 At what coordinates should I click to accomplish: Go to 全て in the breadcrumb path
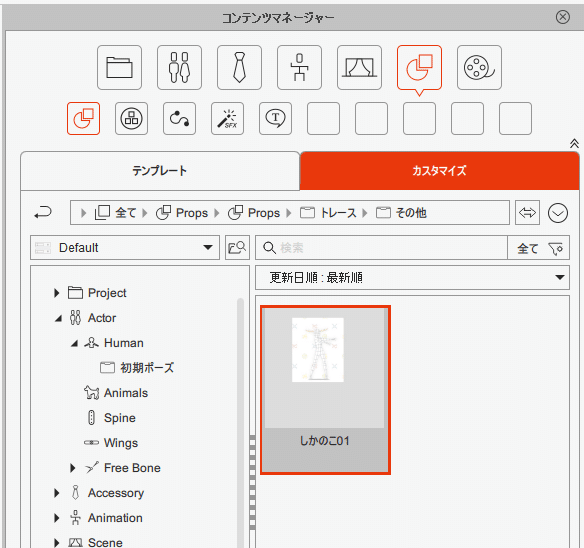[x=115, y=213]
